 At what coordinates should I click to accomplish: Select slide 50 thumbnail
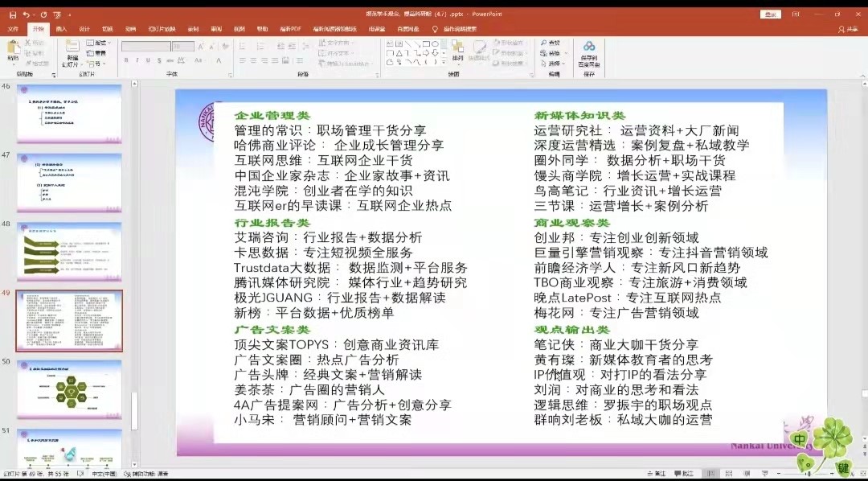69,389
